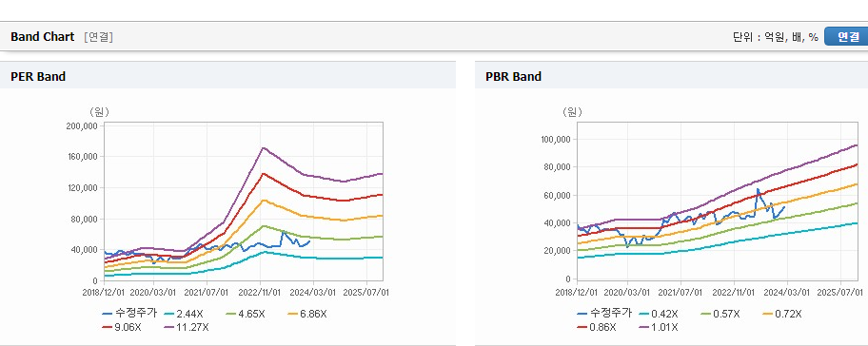Toggle the 1.01X legend entry
This screenshot has height=346, width=868.
pyautogui.click(x=658, y=327)
